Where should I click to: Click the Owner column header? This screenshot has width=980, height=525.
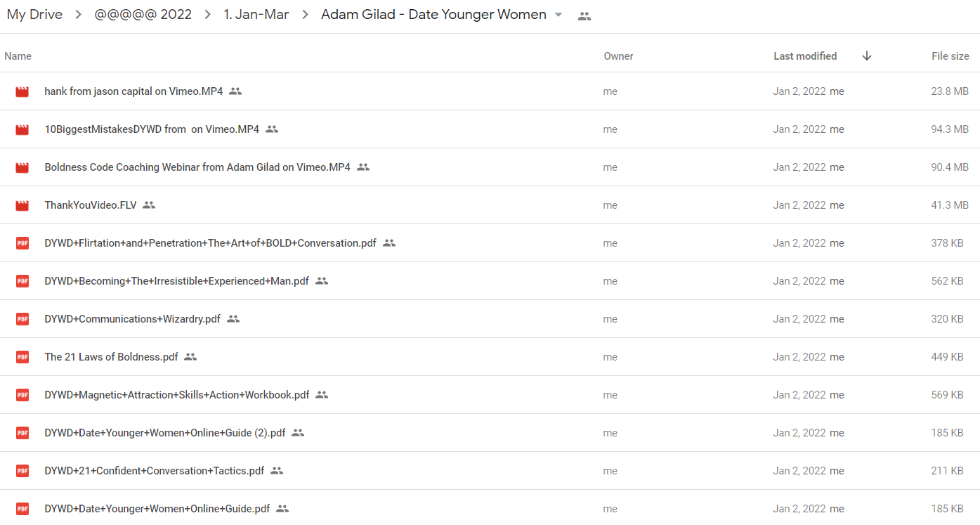(618, 56)
